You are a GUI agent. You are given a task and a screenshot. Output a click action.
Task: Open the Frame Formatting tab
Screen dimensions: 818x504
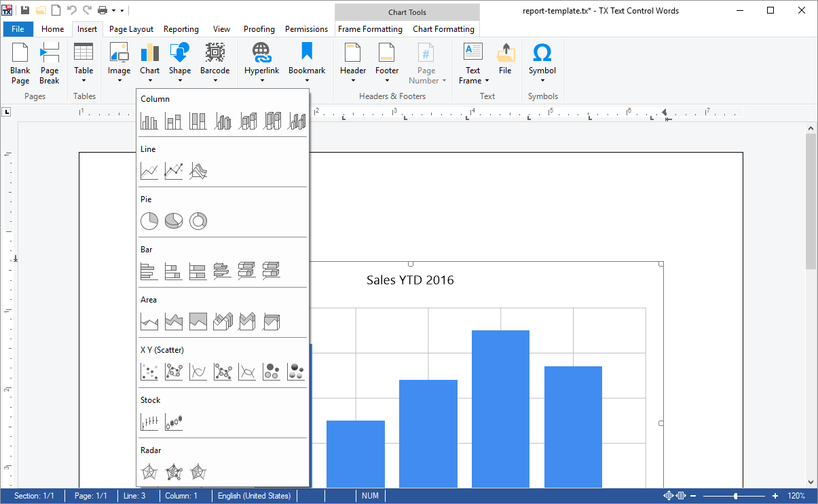[x=370, y=29]
